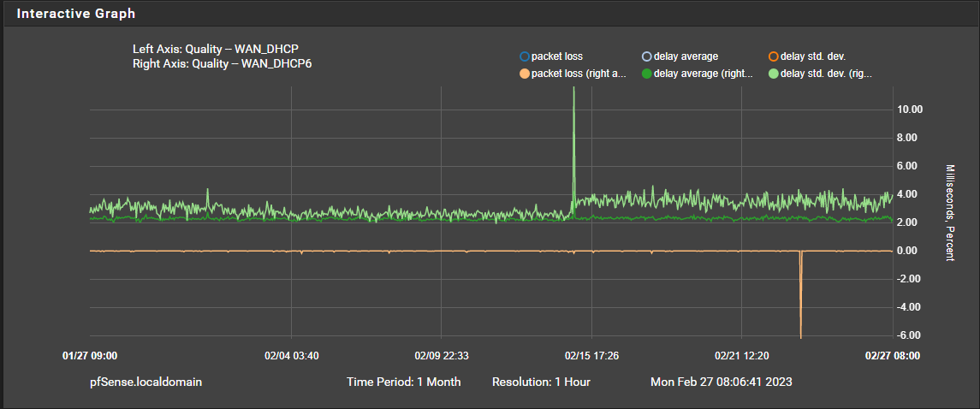980x409 pixels.
Task: Click the 02/21 12:20 x-axis label
Action: pos(741,356)
